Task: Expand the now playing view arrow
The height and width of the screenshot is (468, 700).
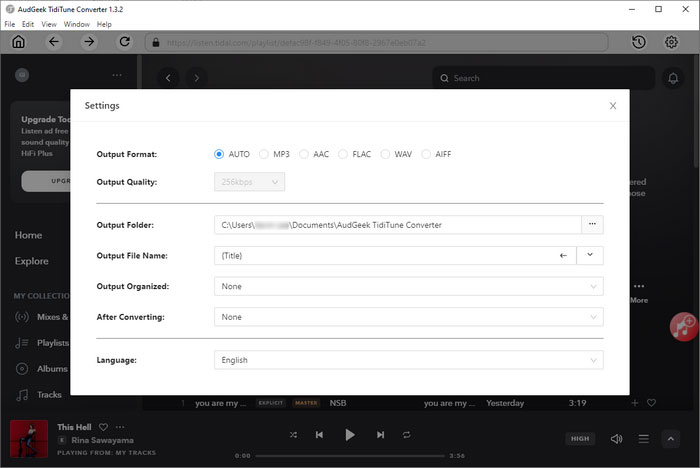Action: tap(671, 439)
